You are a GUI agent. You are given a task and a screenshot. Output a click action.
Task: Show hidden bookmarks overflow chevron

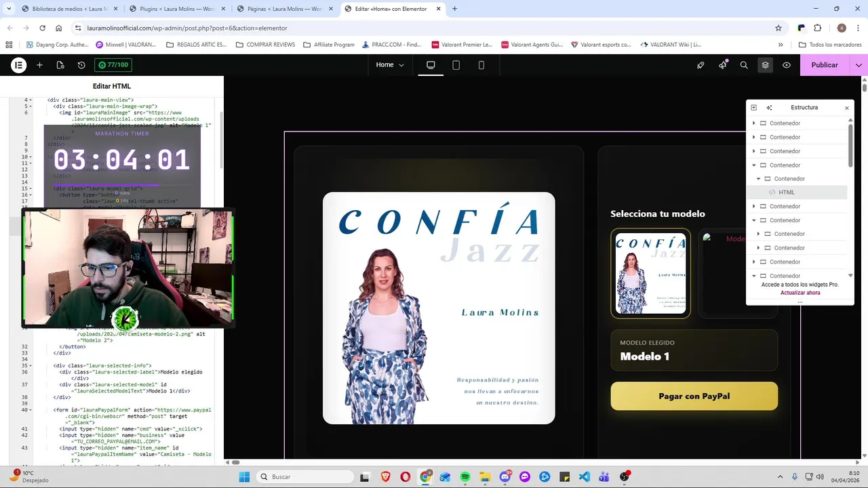781,45
